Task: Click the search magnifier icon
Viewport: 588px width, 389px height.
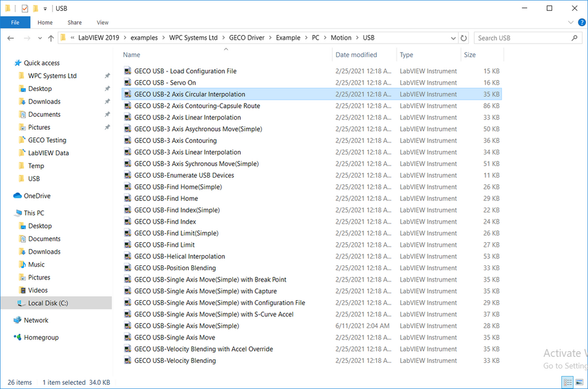Action: click(574, 38)
